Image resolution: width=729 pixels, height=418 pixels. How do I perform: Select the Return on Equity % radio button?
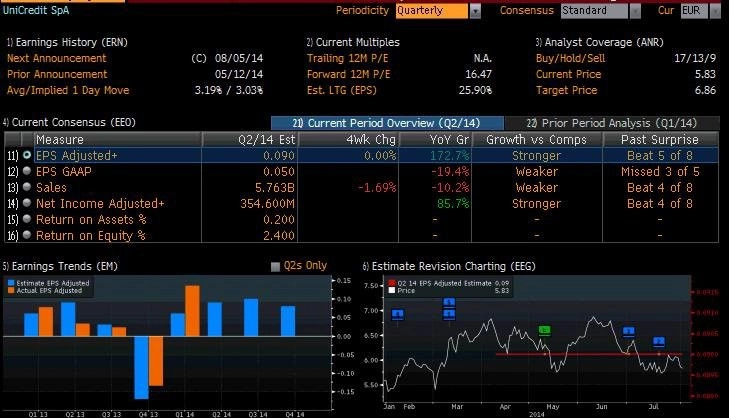[27, 235]
